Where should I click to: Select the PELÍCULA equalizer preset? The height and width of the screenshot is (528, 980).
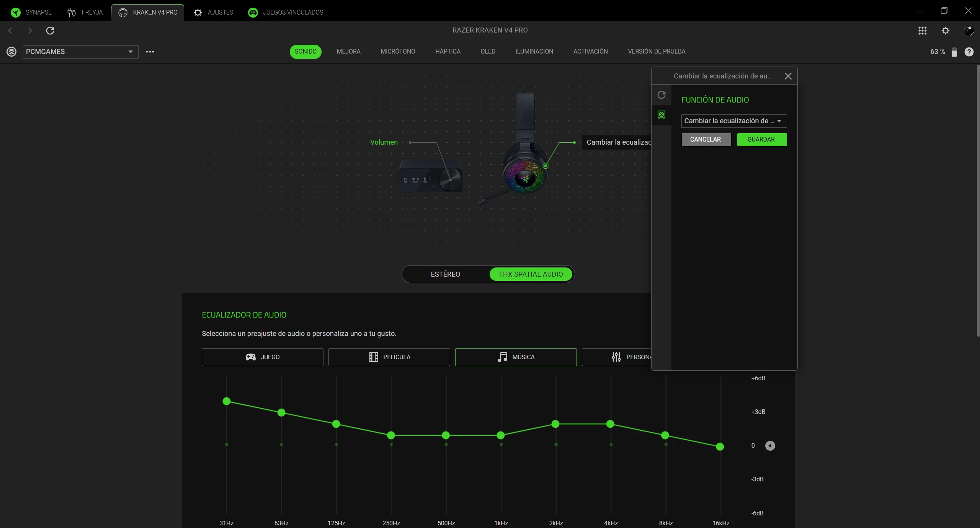pyautogui.click(x=389, y=357)
